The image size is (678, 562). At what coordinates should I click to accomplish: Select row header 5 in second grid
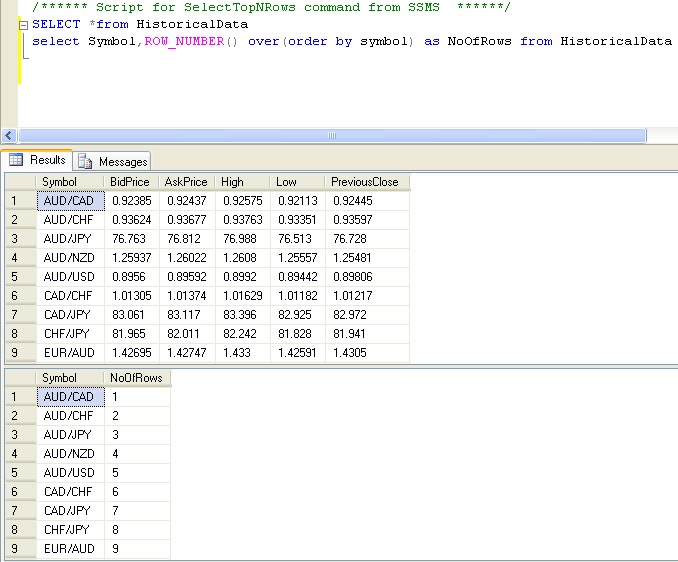[x=21, y=473]
